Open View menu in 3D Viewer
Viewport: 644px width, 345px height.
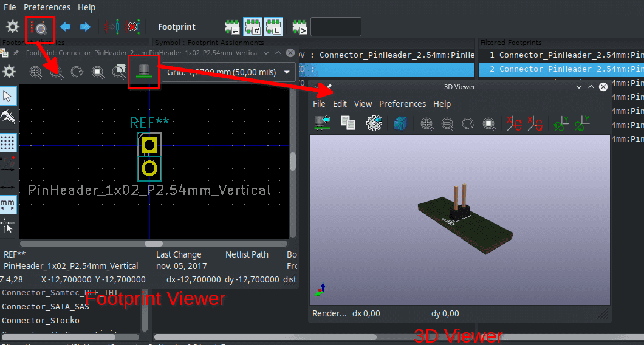pyautogui.click(x=363, y=104)
